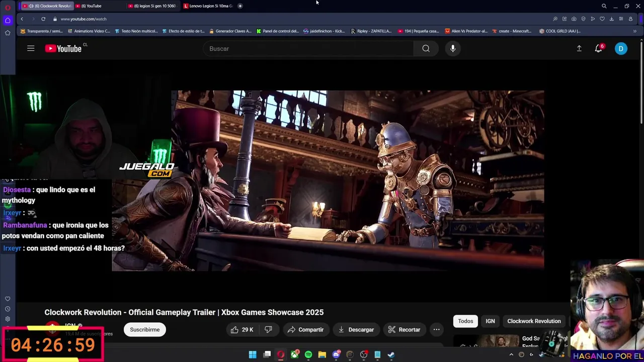Image resolution: width=644 pixels, height=362 pixels.
Task: Open the Panel de control del... bookmark
Action: (x=278, y=31)
